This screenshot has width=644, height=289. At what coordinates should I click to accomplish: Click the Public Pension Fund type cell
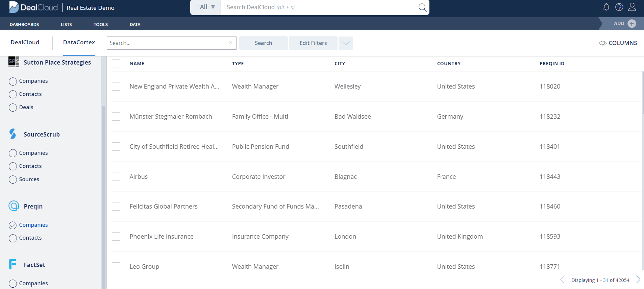[261, 146]
